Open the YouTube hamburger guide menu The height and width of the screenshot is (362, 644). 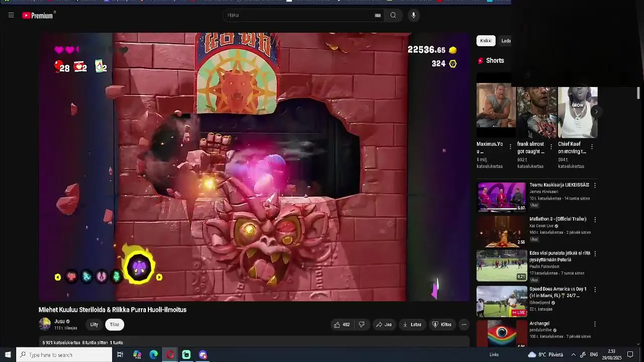click(11, 15)
